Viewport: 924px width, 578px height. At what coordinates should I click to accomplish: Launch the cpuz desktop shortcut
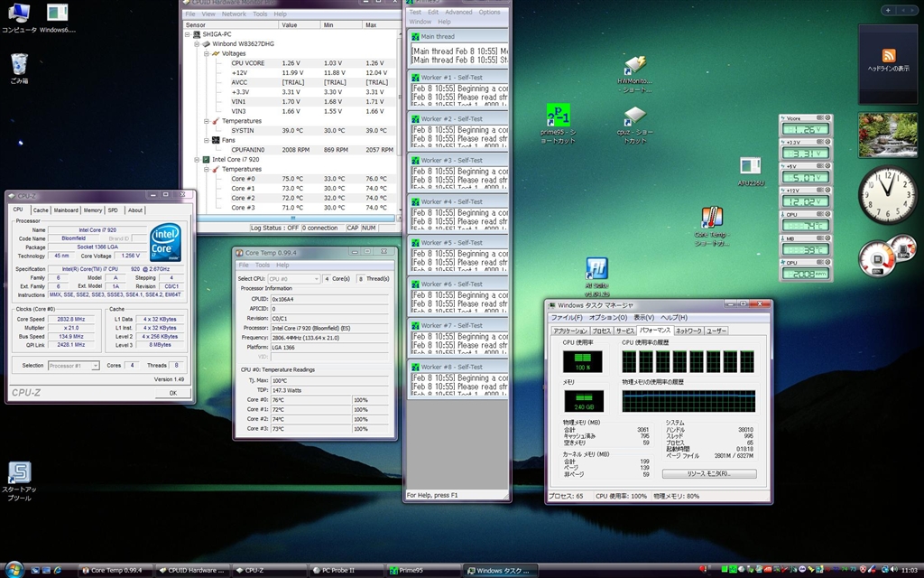click(634, 117)
